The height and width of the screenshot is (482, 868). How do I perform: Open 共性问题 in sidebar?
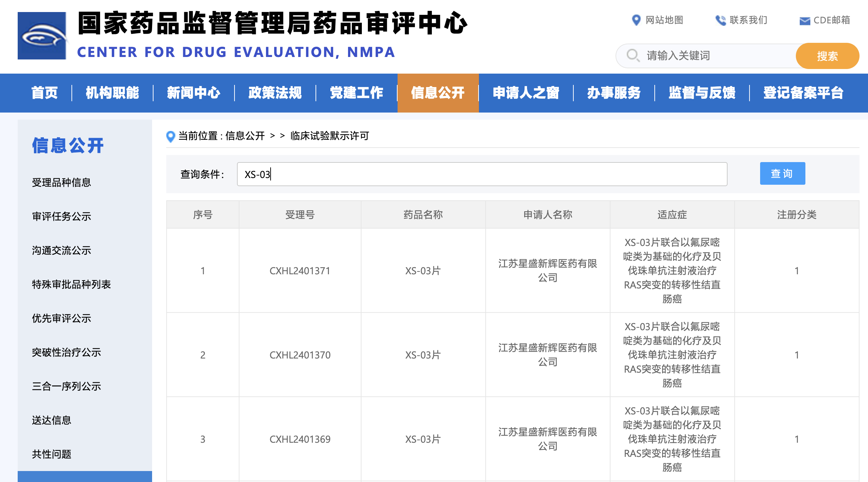pos(52,454)
